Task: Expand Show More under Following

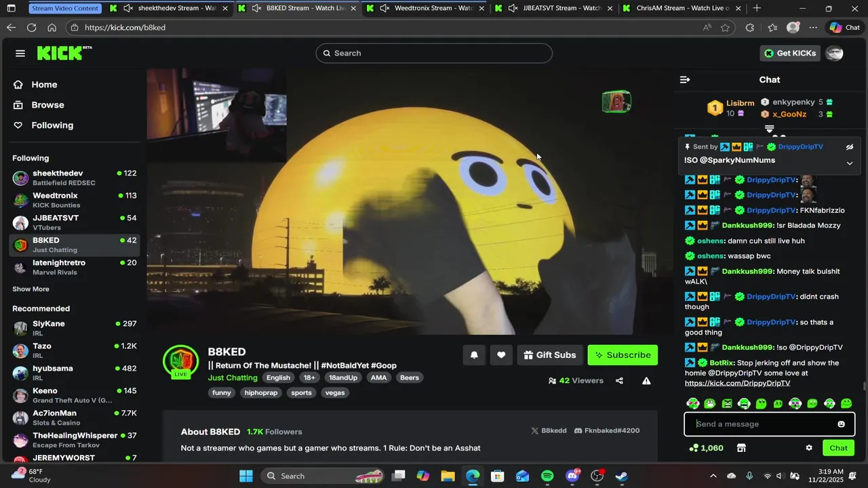Action: 31,289
